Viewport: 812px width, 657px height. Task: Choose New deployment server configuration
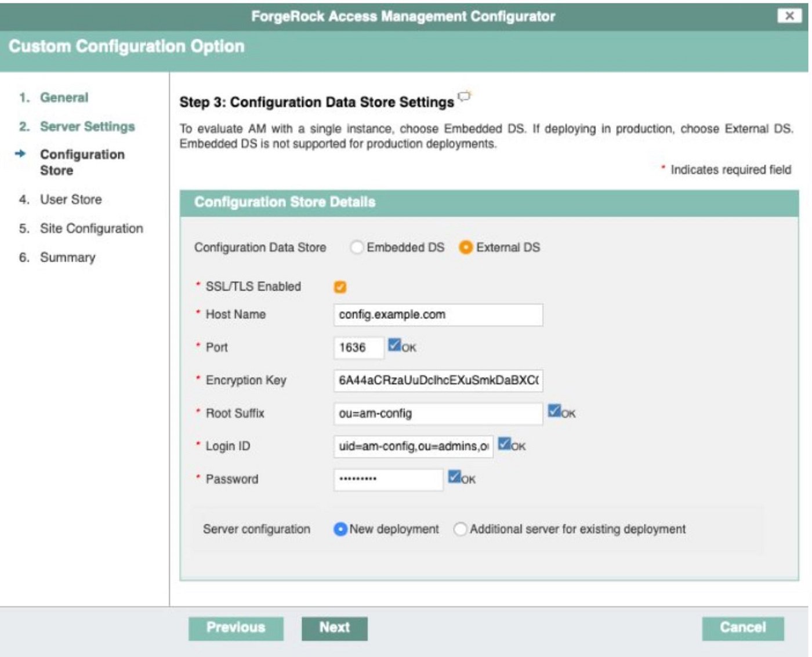pyautogui.click(x=341, y=529)
